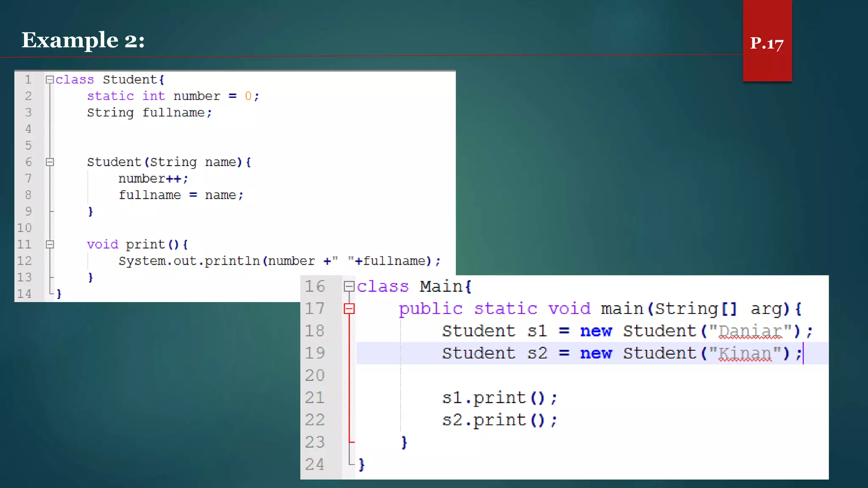Click the string "Kinan" on line 19
Image resolution: width=868 pixels, height=488 pixels.
745,353
